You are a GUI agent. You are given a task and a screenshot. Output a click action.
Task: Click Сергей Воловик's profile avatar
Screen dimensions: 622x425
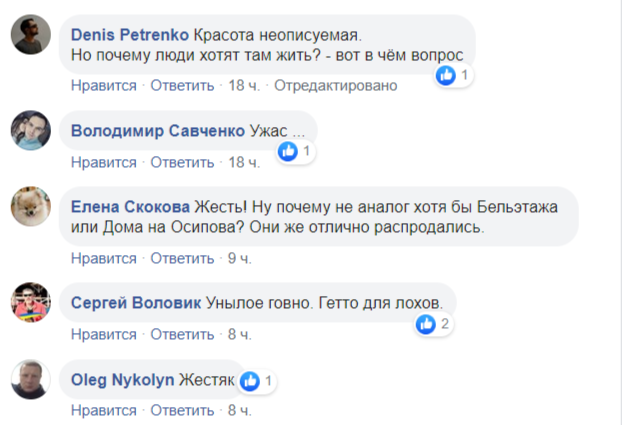(x=31, y=303)
